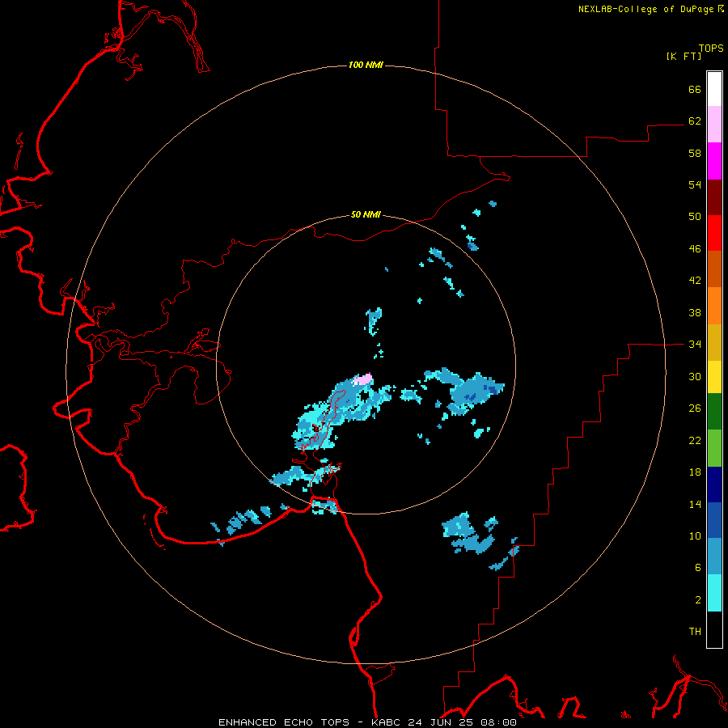728x728 pixels.
Task: Select the [K FT] units label
Action: point(684,56)
